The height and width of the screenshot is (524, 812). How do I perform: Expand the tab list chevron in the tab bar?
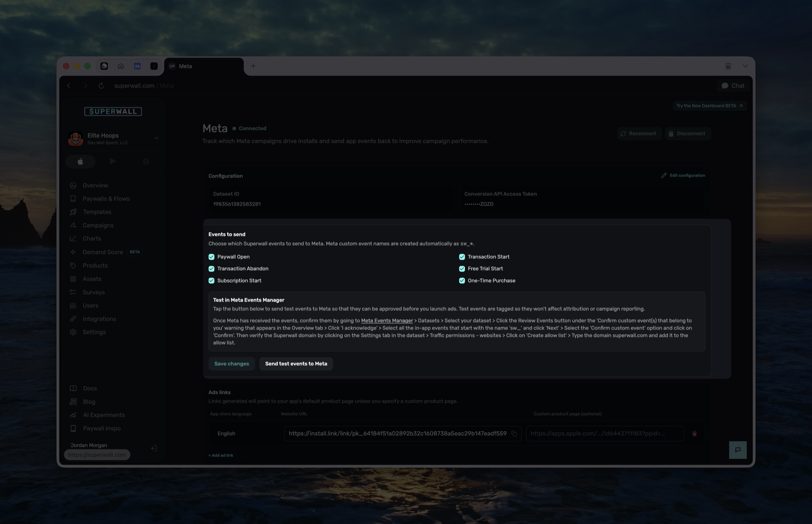point(745,66)
